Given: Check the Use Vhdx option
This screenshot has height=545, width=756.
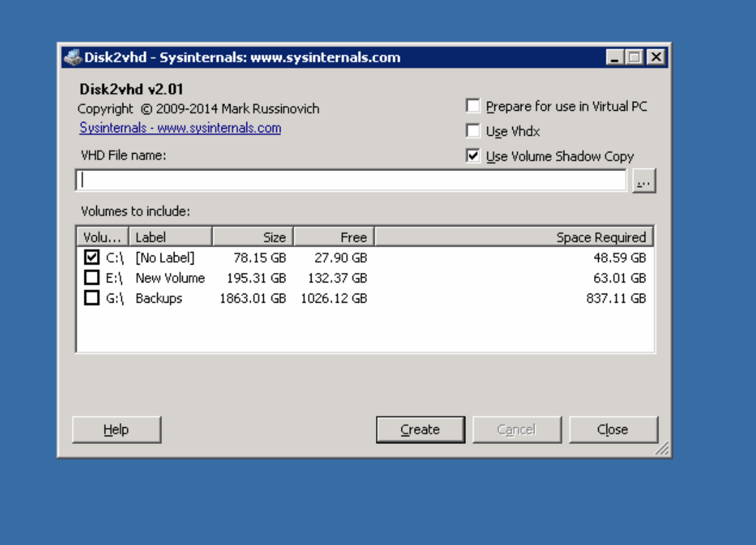Looking at the screenshot, I should [474, 131].
